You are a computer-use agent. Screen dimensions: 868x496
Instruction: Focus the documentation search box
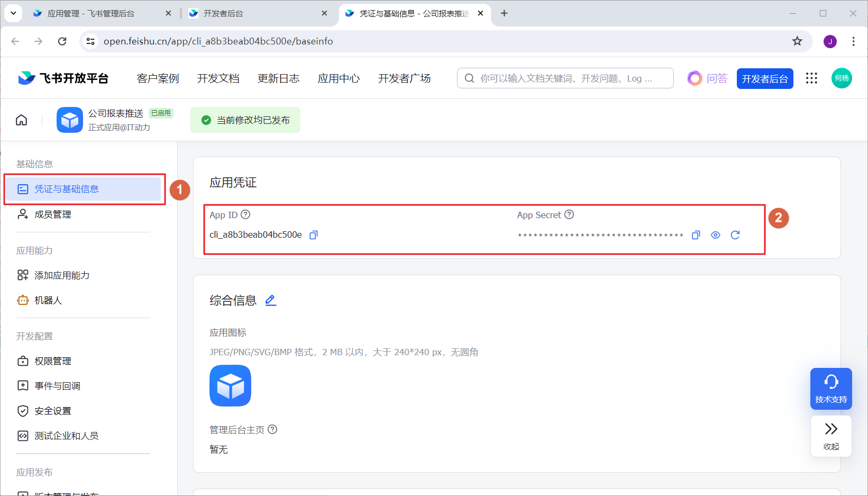565,78
